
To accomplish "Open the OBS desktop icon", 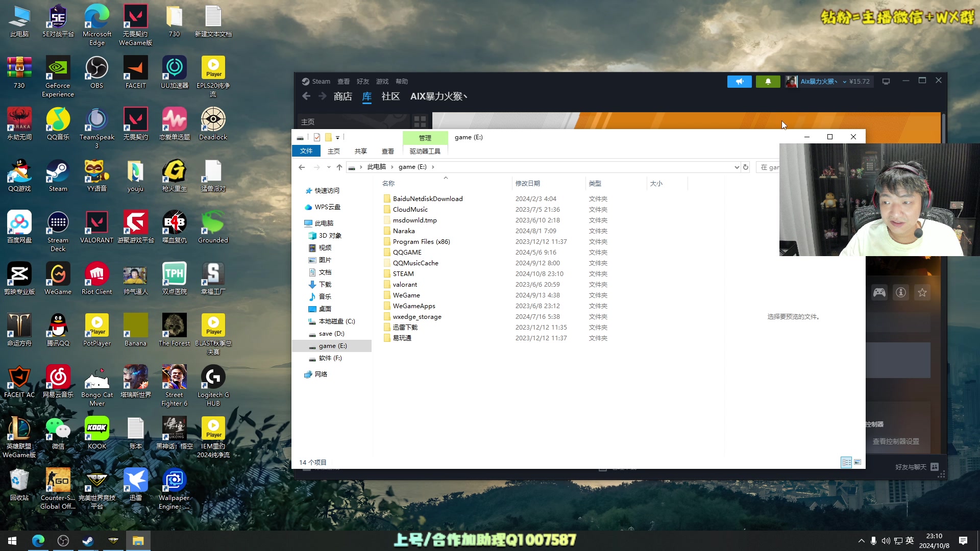I will (96, 72).
